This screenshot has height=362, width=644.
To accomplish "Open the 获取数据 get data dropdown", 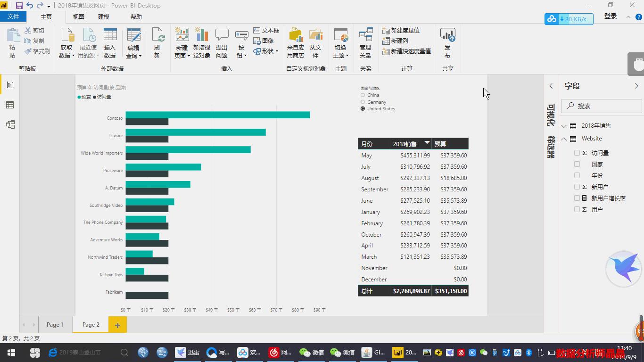I will coord(66,51).
